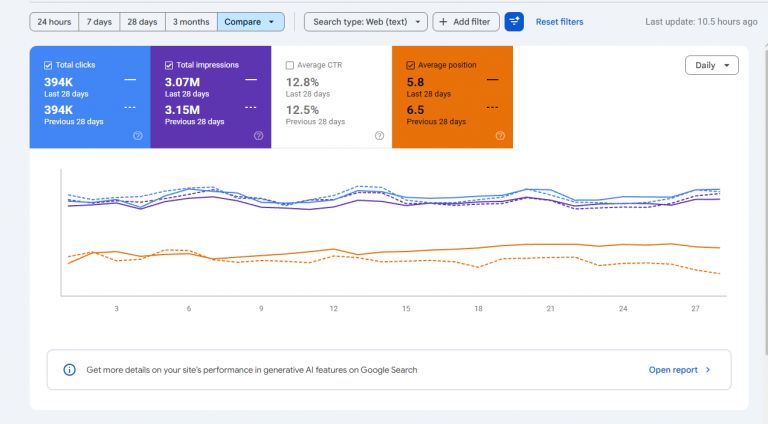The height and width of the screenshot is (424, 768).
Task: Uncheck the Total clicks checkbox
Action: click(48, 65)
